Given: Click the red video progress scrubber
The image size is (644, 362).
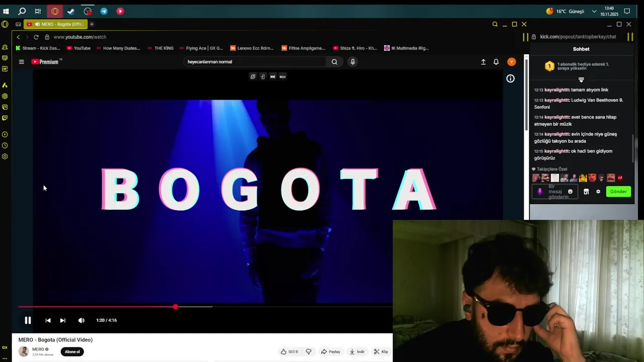Looking at the screenshot, I should point(175,306).
